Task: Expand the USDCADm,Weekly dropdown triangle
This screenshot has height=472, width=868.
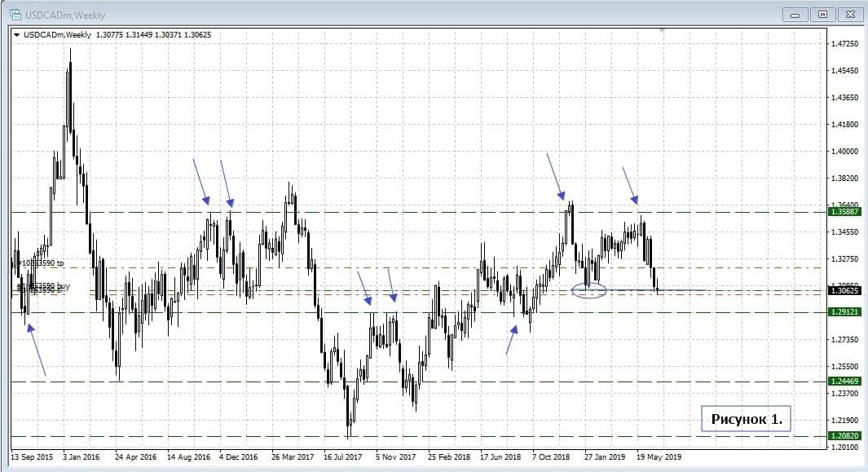Action: 16,34
